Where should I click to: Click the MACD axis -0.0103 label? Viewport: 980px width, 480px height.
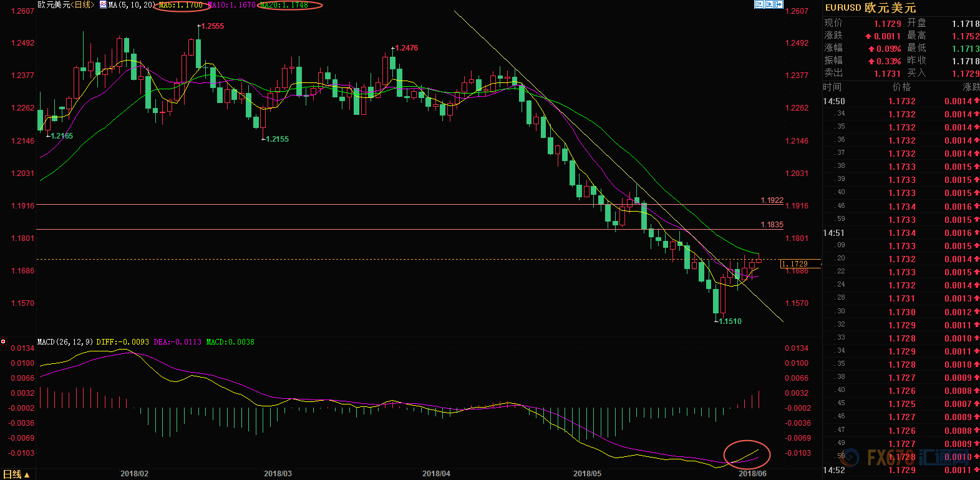pos(22,453)
